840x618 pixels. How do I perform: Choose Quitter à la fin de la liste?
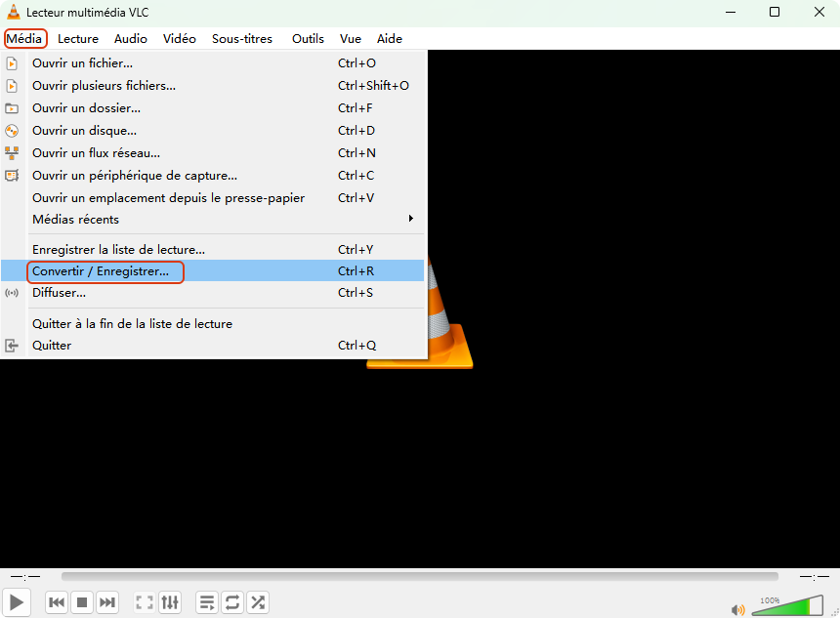click(x=212, y=324)
